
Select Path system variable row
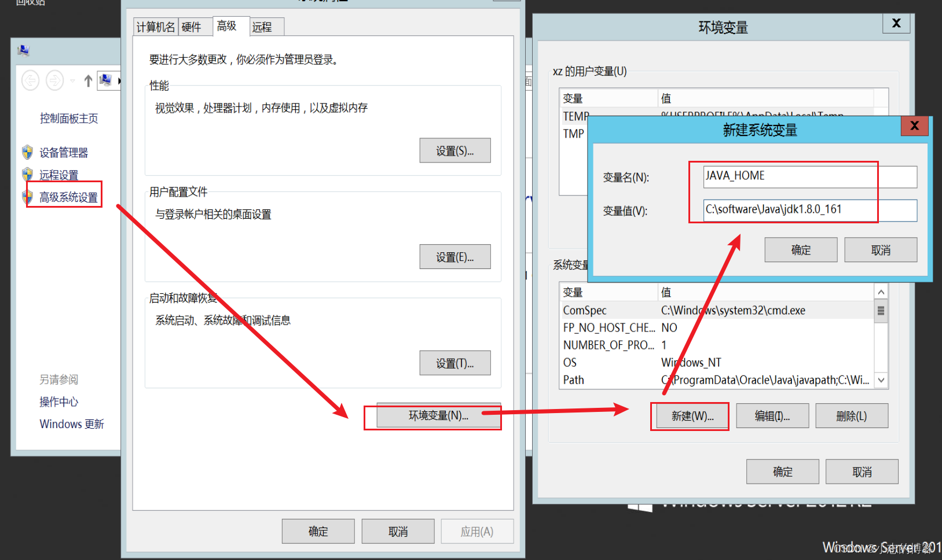(717, 380)
